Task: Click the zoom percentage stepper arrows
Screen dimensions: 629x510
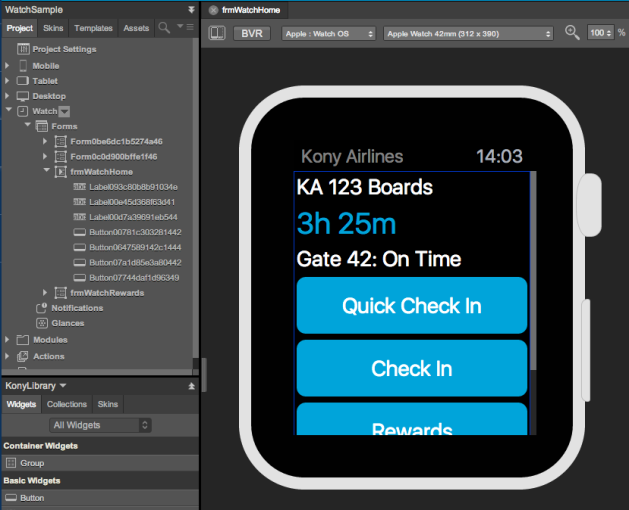Action: [609, 33]
